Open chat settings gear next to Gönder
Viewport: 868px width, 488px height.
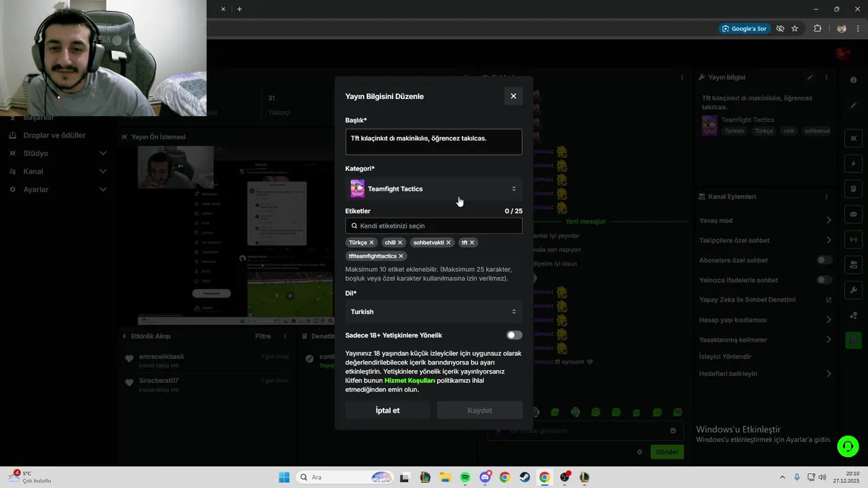[x=639, y=452]
